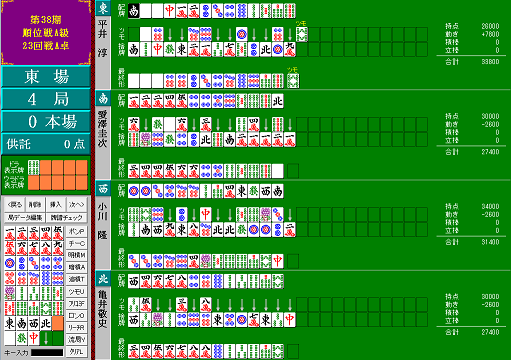Screen dimensions: 511x360
Task: Click the 流局Y draw button
Action: click(77, 340)
